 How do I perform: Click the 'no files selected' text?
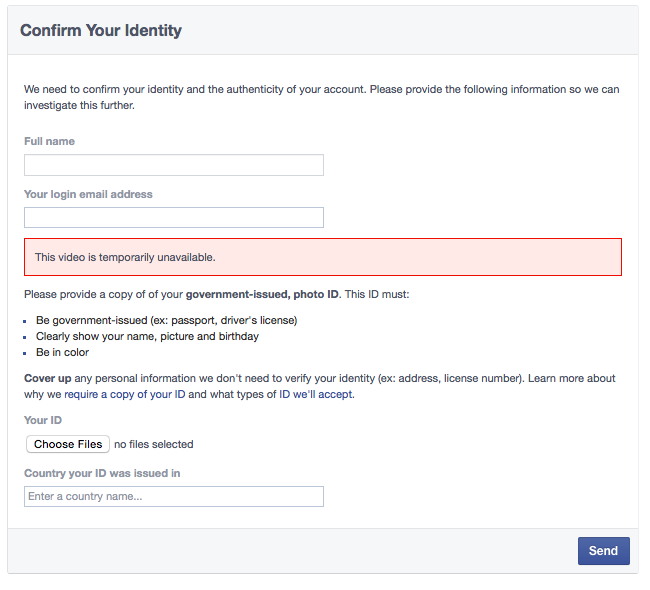154,445
